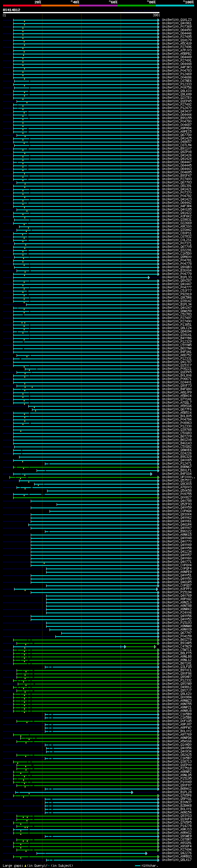Image resolution: width=197 pixels, height=868 pixels.
Task: Open the UniRef100_P07369 entry
Action: coord(177,26)
